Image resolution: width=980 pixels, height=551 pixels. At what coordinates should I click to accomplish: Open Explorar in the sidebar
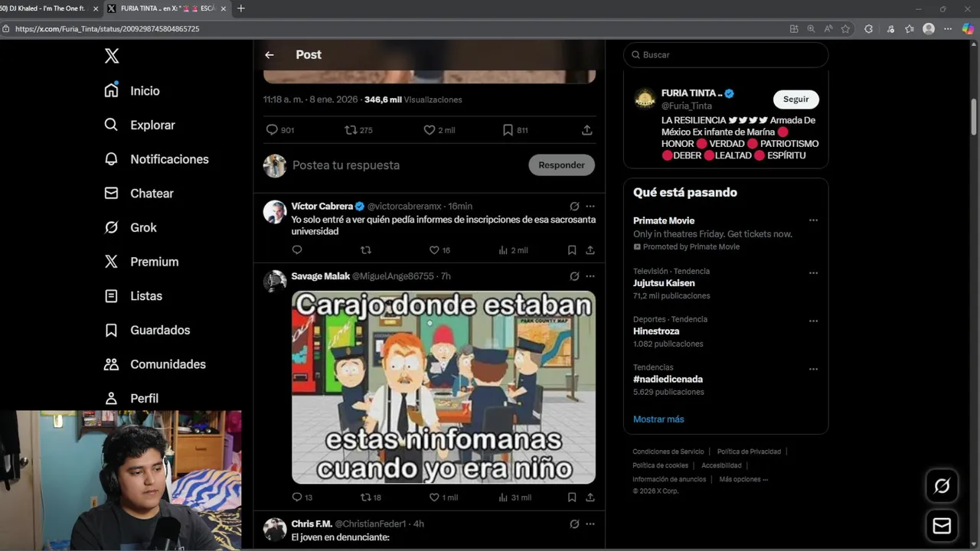coord(139,125)
